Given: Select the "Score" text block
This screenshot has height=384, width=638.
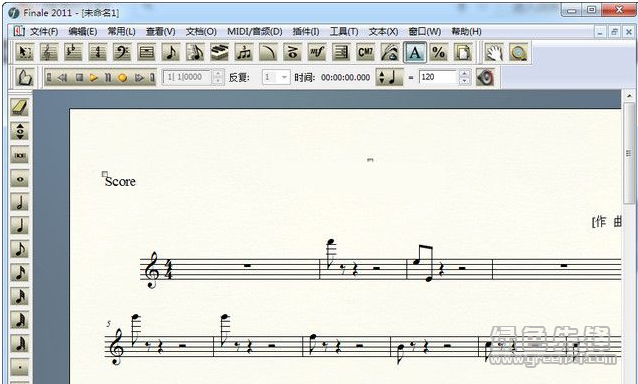Looking at the screenshot, I should (120, 181).
